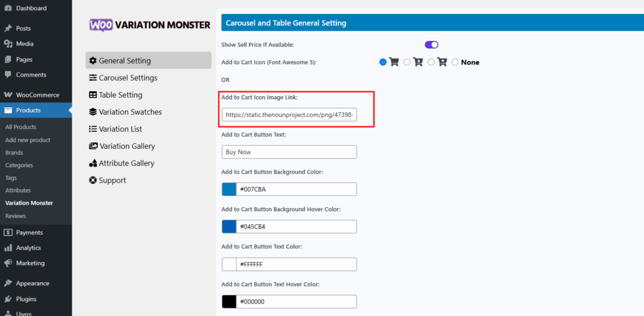The image size is (644, 316).
Task: Click the Table Setting grid icon
Action: click(x=93, y=95)
